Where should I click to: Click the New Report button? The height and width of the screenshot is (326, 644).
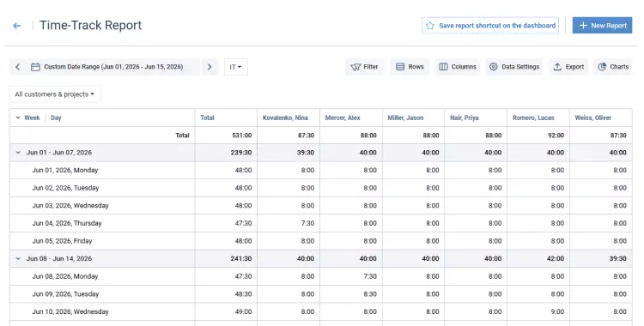[x=602, y=26]
